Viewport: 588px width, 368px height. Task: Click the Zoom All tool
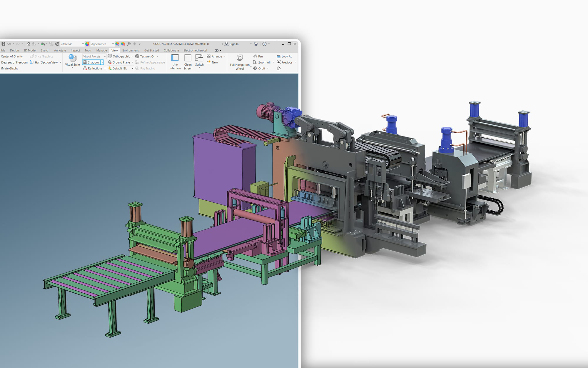point(262,62)
